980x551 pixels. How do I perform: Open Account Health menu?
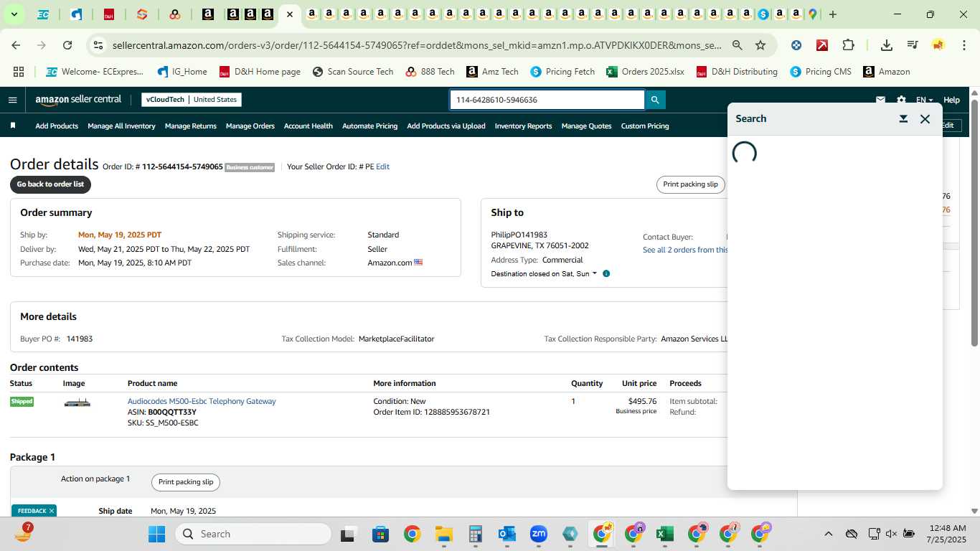[x=308, y=126]
